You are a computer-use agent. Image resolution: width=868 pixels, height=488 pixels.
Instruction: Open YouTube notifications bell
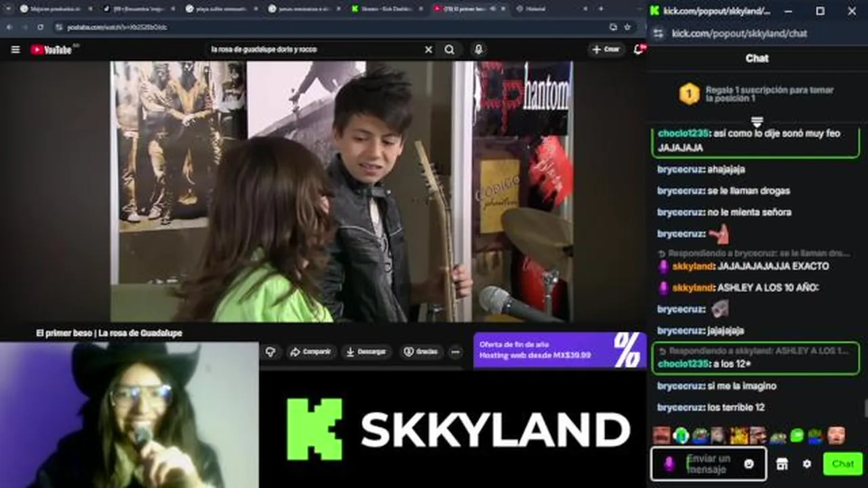tap(638, 49)
